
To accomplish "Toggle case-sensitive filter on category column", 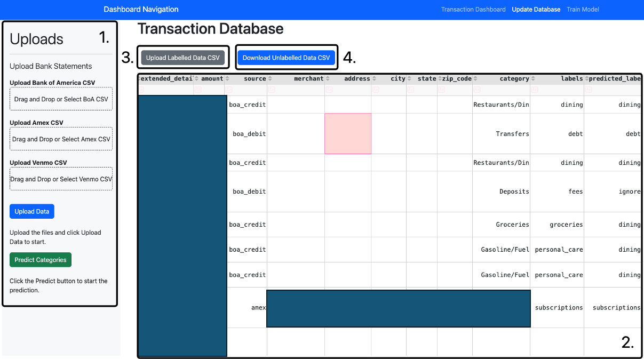I will point(477,90).
